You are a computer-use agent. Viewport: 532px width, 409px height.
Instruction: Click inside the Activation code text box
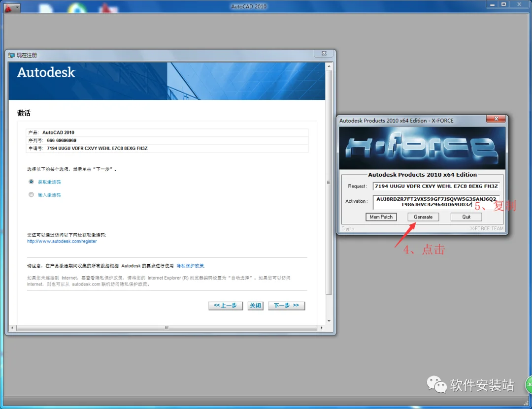(x=436, y=202)
